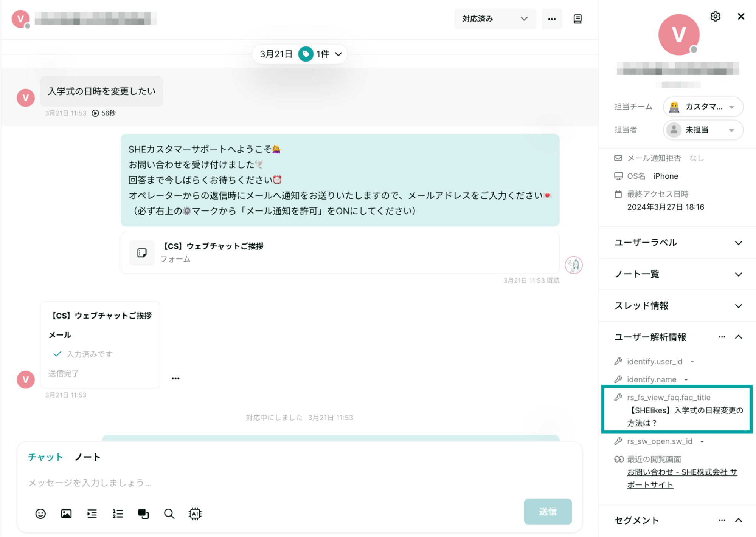Image resolution: width=756 pixels, height=537 pixels.
Task: Click the overlapping squares icon in composer
Action: [x=143, y=514]
